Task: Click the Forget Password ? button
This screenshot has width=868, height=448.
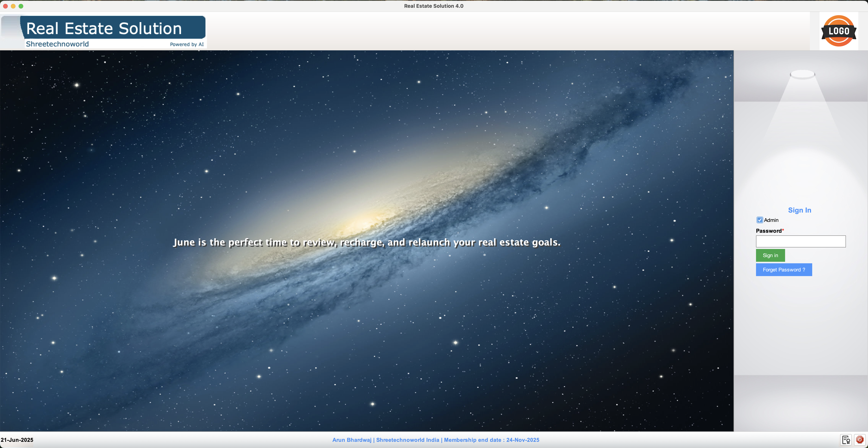Action: tap(784, 270)
